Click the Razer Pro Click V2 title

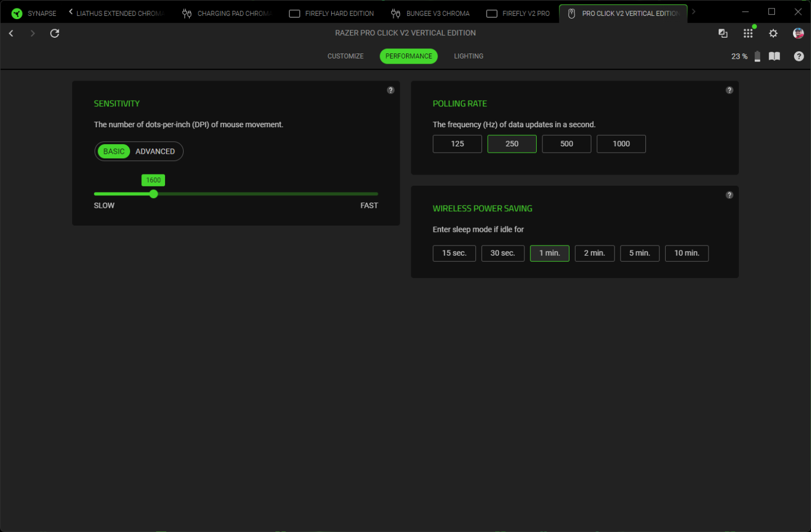(x=405, y=33)
